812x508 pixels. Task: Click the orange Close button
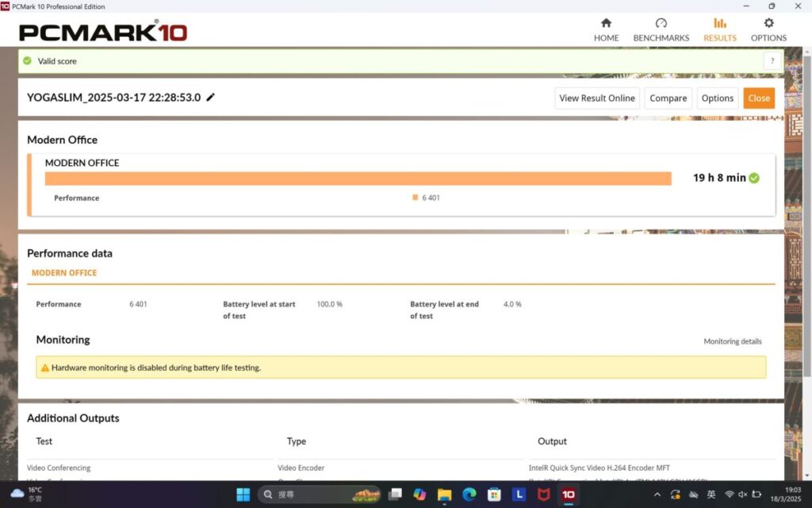click(x=759, y=98)
